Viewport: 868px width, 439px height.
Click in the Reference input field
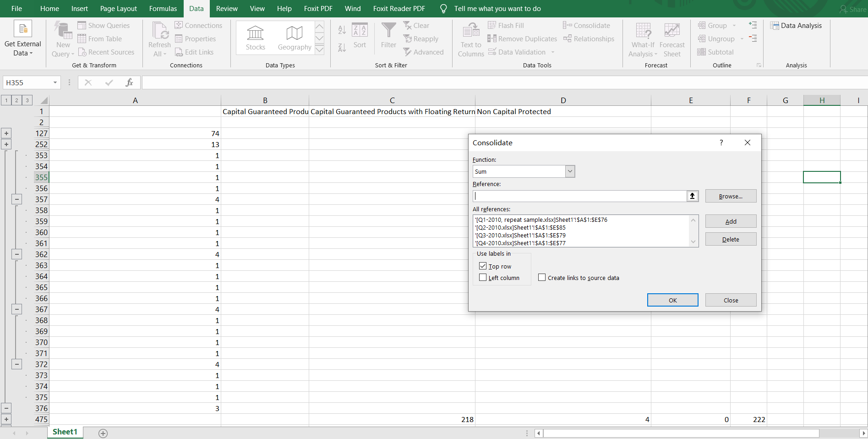point(579,196)
